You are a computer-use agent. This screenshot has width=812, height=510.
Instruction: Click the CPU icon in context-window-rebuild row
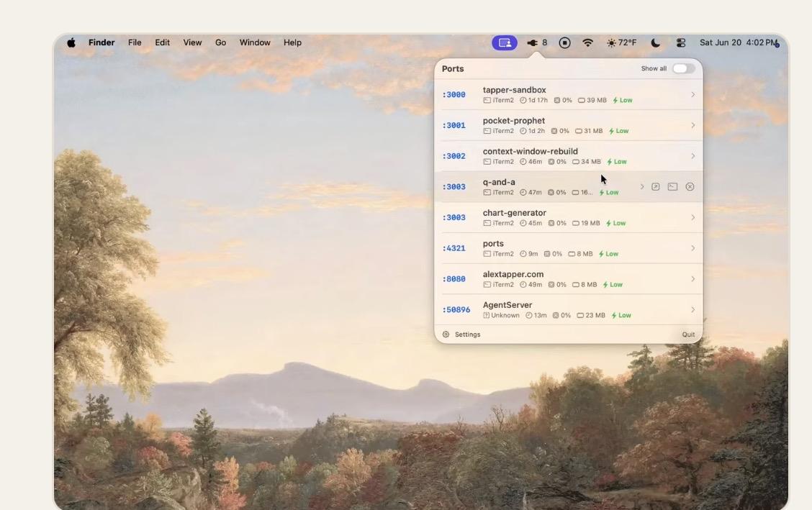551,162
